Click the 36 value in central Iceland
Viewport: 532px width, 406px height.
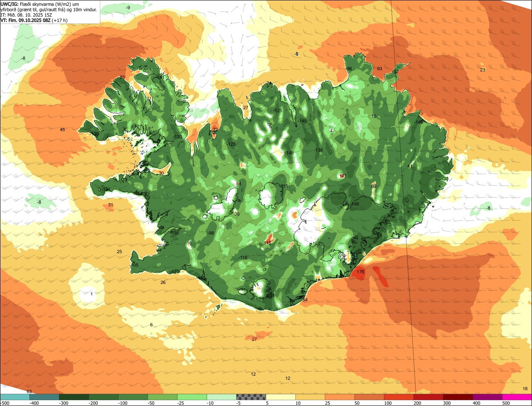coord(237,214)
